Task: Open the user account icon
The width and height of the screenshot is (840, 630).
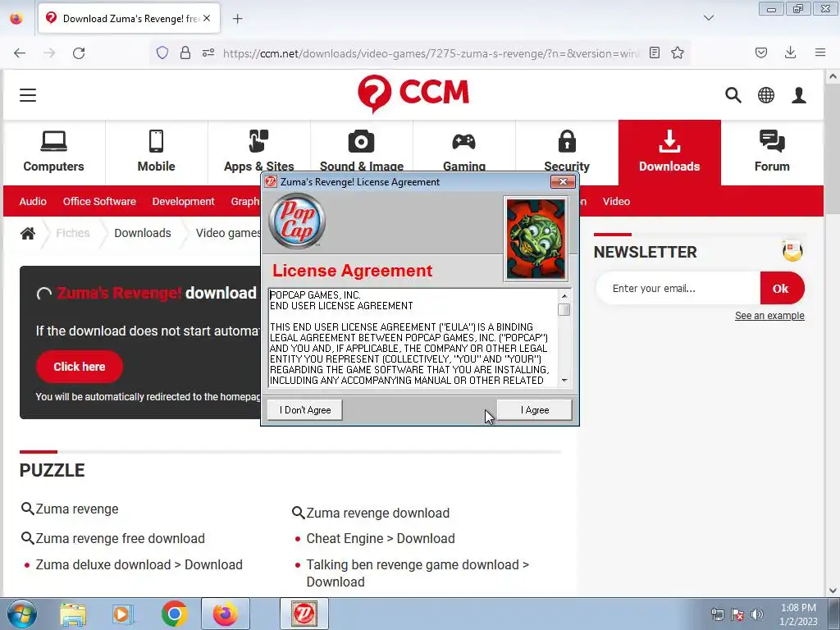Action: pyautogui.click(x=799, y=95)
